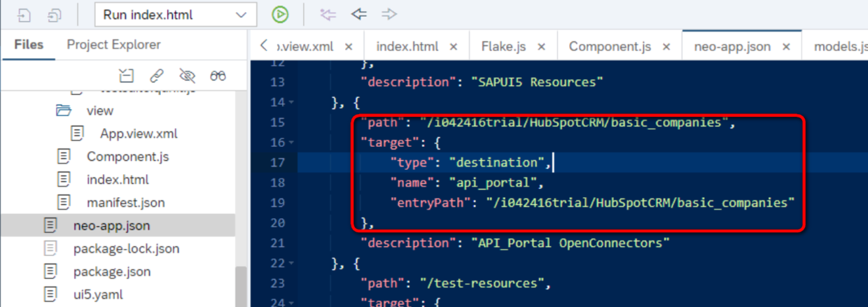The width and height of the screenshot is (868, 307).
Task: Switch to the models.js editor tab
Action: click(x=841, y=47)
